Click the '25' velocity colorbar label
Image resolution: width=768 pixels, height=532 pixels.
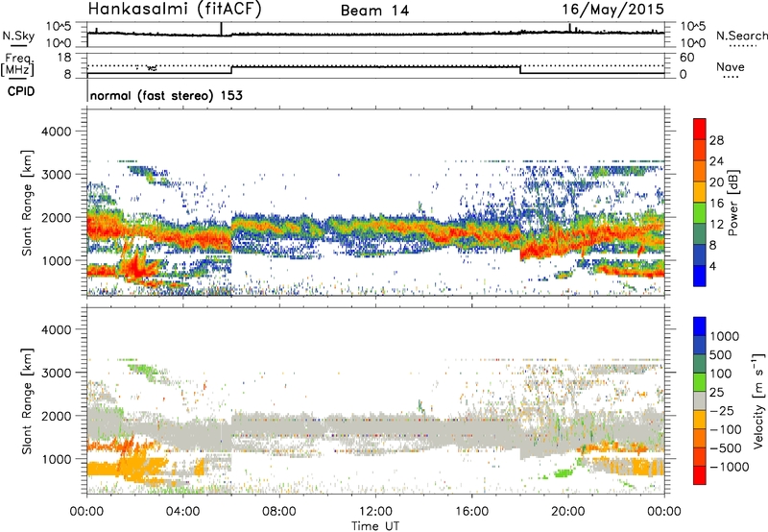pyautogui.click(x=717, y=392)
